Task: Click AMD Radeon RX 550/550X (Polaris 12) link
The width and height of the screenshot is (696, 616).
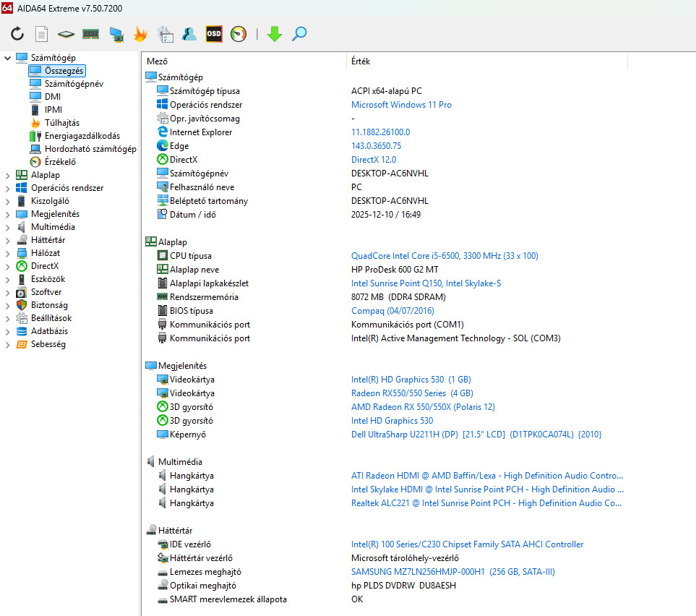Action: 423,407
